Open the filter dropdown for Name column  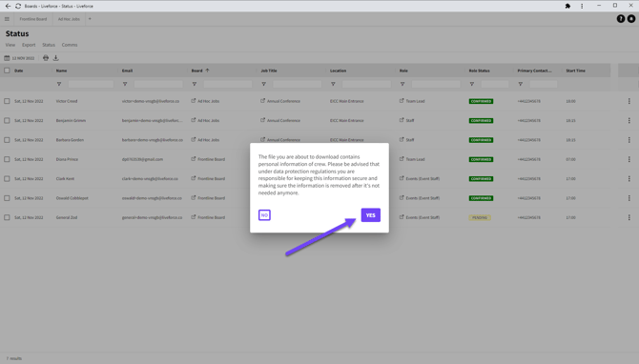pyautogui.click(x=59, y=84)
